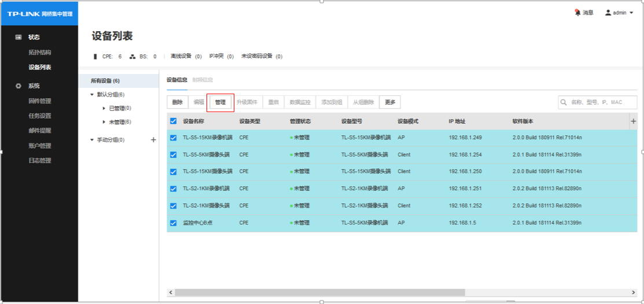Click the search magnifier icon
The height and width of the screenshot is (304, 644).
point(564,102)
